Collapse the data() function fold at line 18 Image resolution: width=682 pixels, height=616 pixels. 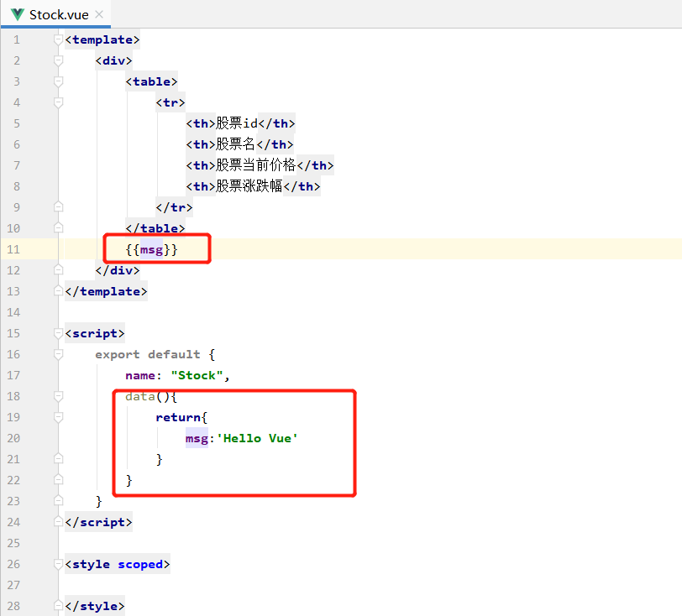(x=58, y=396)
